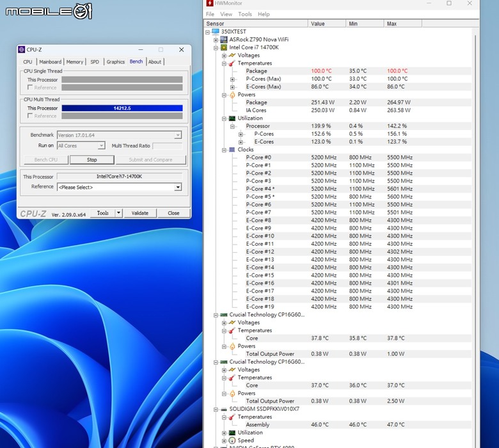499x448 pixels.
Task: Click the HWMonitor lightning icon in title bar
Action: coord(209,3)
